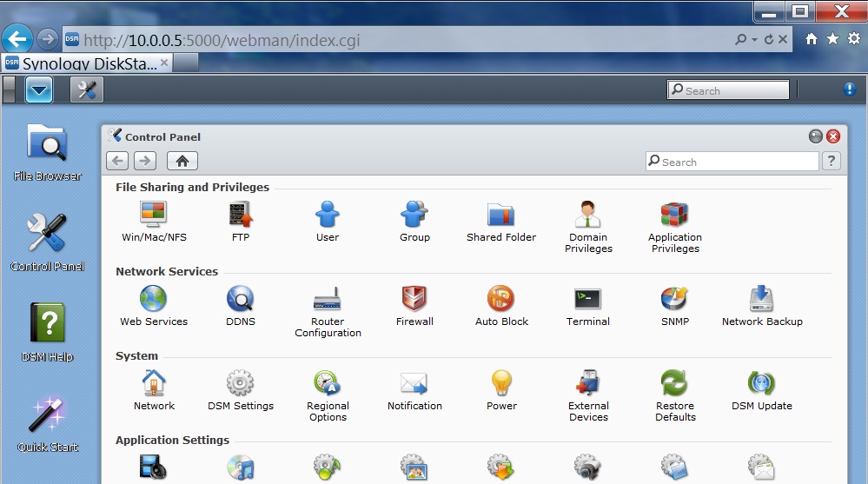Viewport: 868px width, 484px height.
Task: Open DSM Settings
Action: tap(241, 389)
